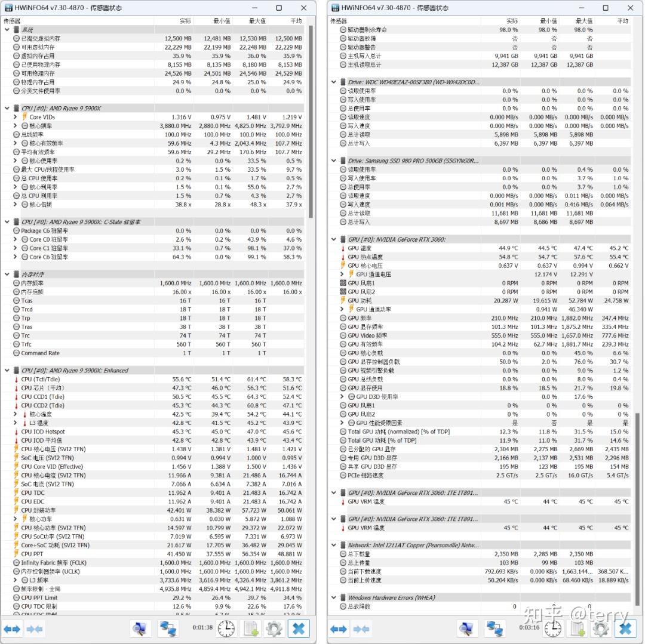This screenshot has height=644, width=645.
Task: Reset min/max with the clock icon beside 0:03:16
Action: (x=553, y=628)
